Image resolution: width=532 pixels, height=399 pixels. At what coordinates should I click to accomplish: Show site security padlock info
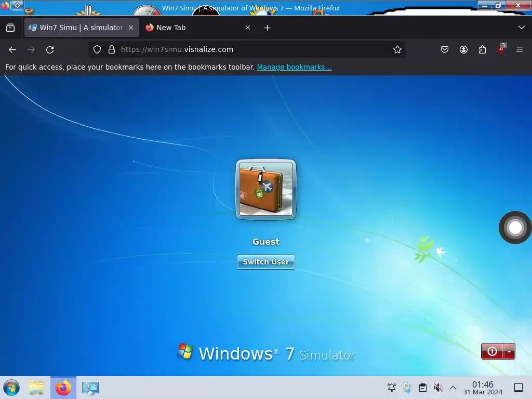pos(112,49)
